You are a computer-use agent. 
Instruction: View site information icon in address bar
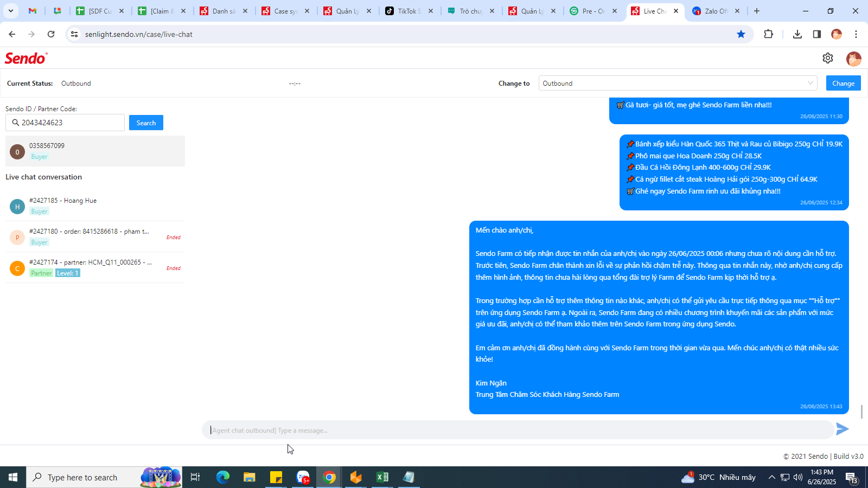tap(75, 34)
